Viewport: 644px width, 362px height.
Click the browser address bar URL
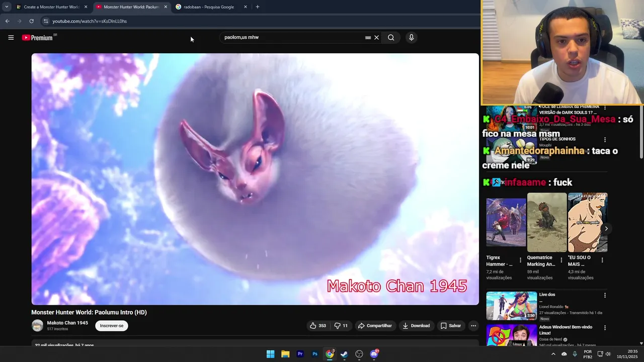pos(90,21)
